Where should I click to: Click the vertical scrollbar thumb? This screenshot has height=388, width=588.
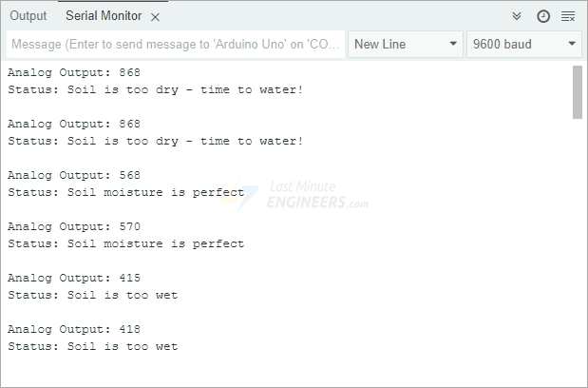578,91
